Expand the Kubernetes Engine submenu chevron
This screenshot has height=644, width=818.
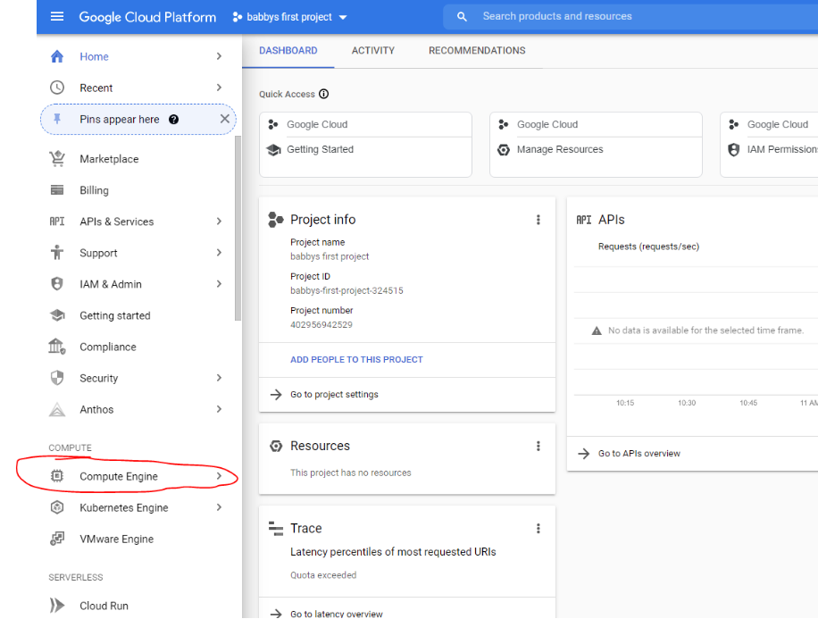219,507
